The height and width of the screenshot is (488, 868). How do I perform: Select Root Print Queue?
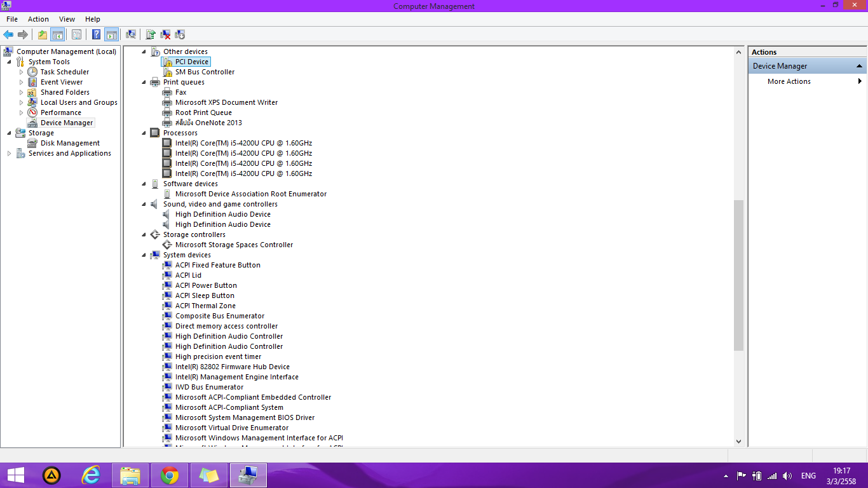coord(203,112)
